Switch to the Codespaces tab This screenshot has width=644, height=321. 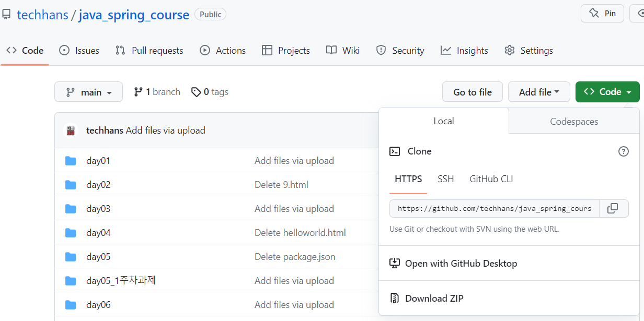(574, 122)
